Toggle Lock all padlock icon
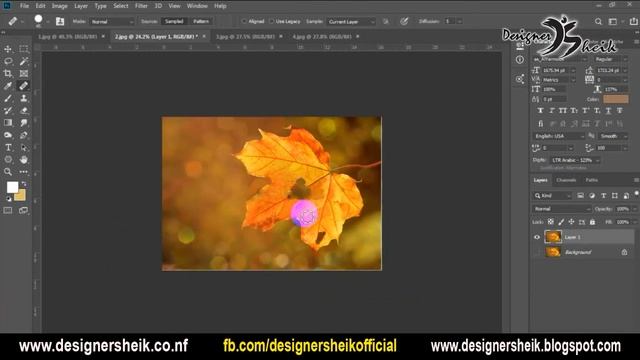Screen dimensions: 640x360 [592, 222]
